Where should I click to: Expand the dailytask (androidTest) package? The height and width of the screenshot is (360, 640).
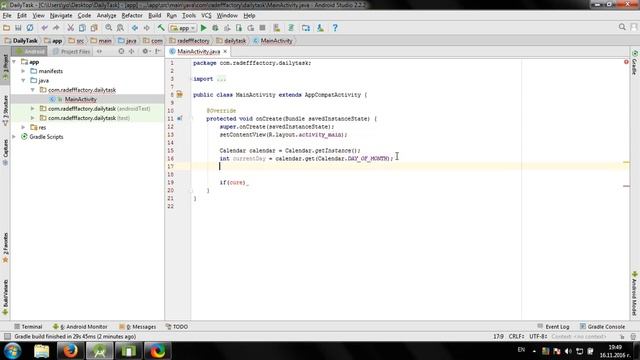coord(33,109)
